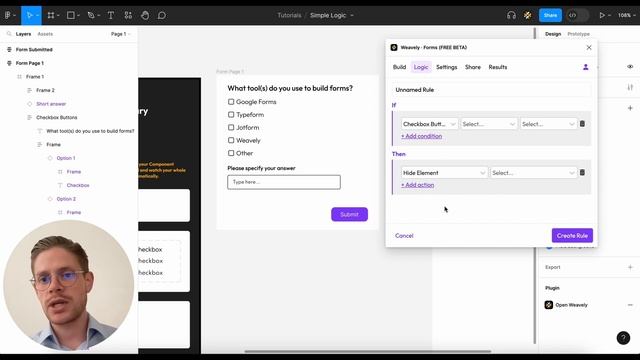Delete the If condition with trash icon
Image resolution: width=640 pixels, height=360 pixels.
(582, 124)
